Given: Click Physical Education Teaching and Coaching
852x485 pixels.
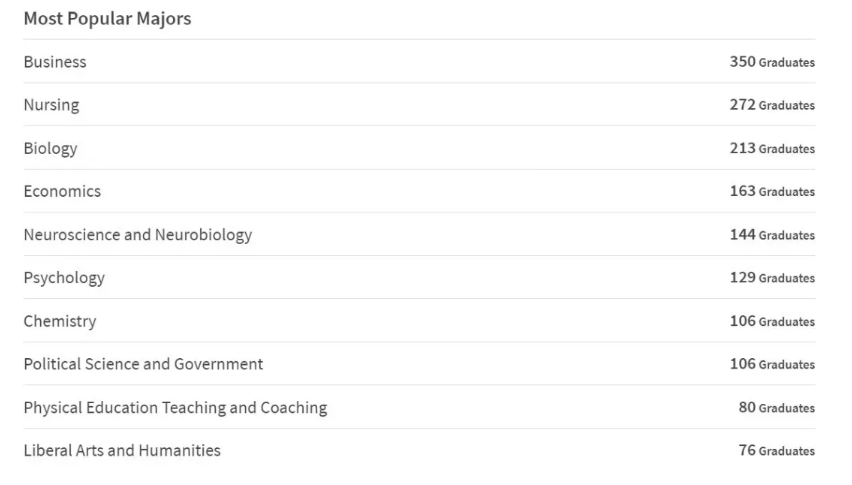Looking at the screenshot, I should (x=175, y=407).
